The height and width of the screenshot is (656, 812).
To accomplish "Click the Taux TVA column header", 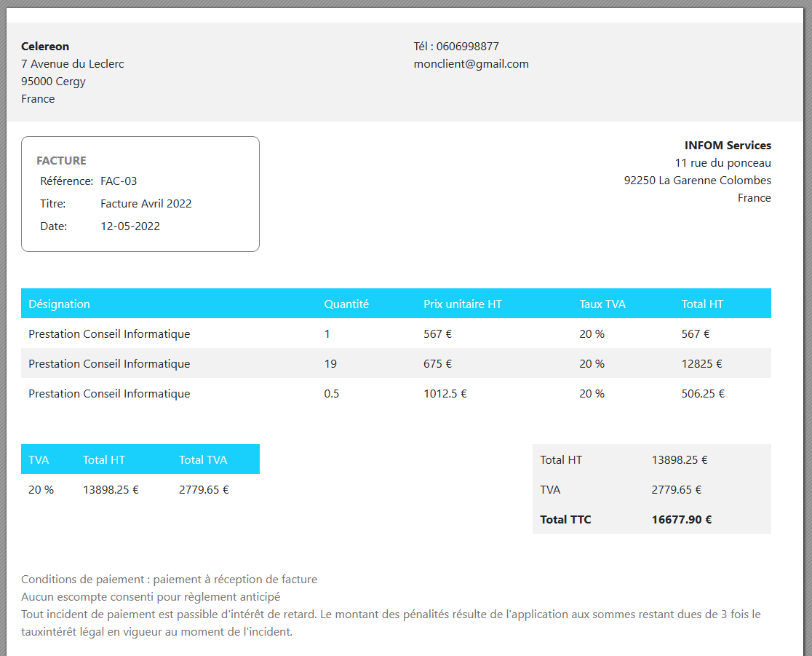I will click(602, 304).
